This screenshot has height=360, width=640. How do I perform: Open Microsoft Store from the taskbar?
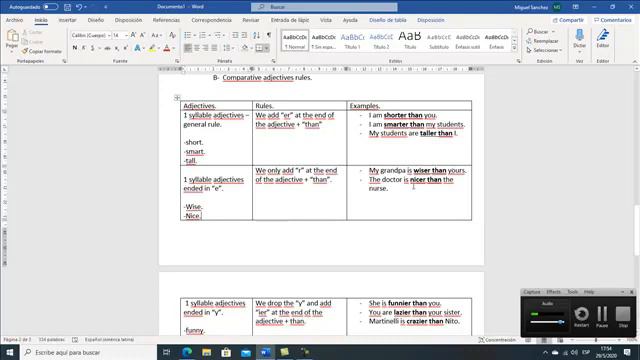coord(226,352)
